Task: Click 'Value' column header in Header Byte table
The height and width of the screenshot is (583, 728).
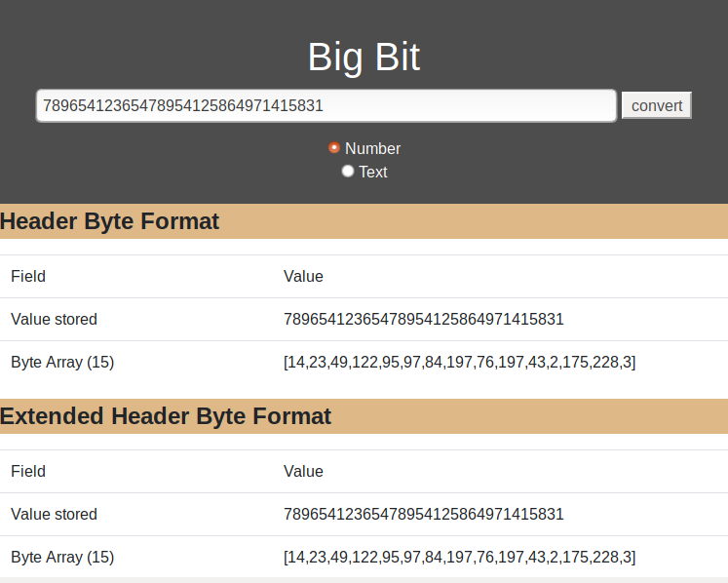Action: [303, 277]
